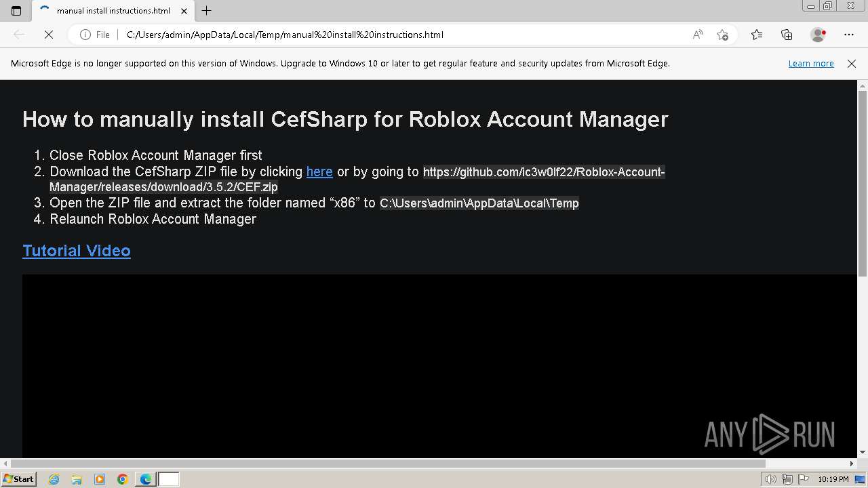The width and height of the screenshot is (868, 488).
Task: Open the Favorites list
Action: click(757, 35)
